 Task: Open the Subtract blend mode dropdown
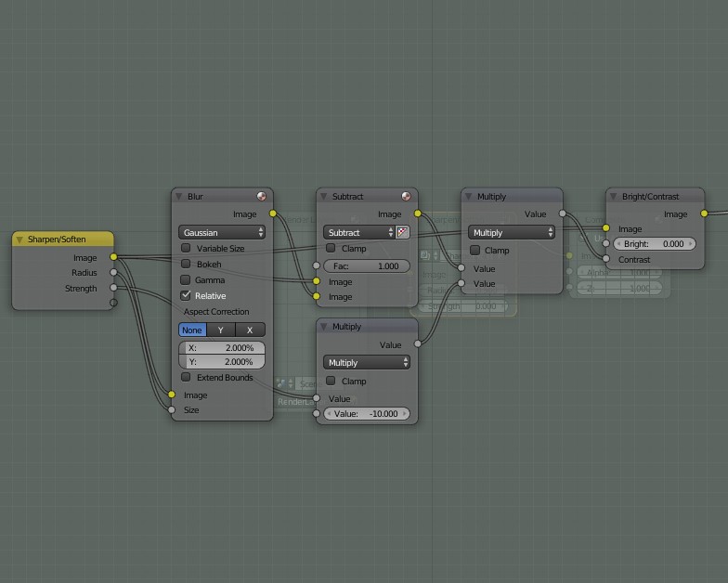pos(358,232)
